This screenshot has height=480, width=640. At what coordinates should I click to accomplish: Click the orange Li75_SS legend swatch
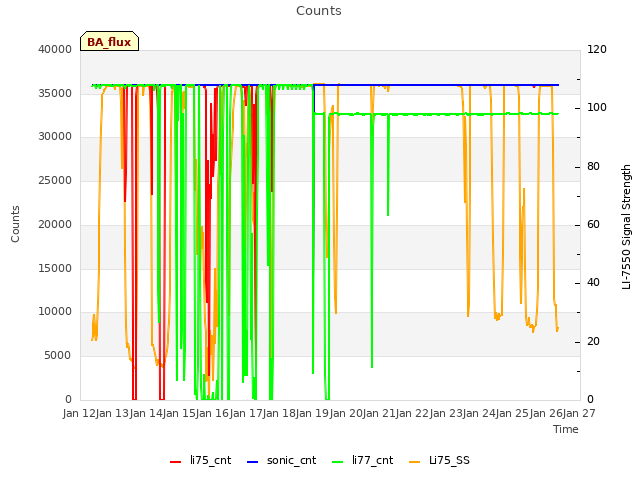[x=414, y=462]
